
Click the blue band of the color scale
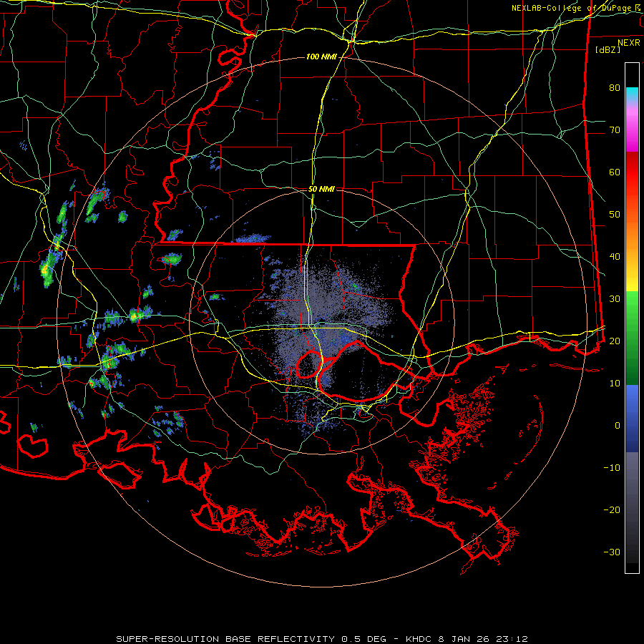pos(632,417)
